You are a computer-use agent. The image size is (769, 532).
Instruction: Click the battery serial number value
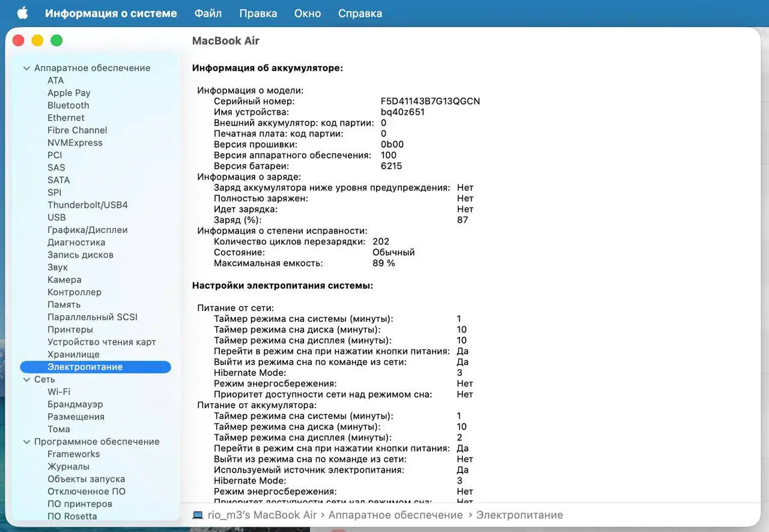(x=430, y=101)
